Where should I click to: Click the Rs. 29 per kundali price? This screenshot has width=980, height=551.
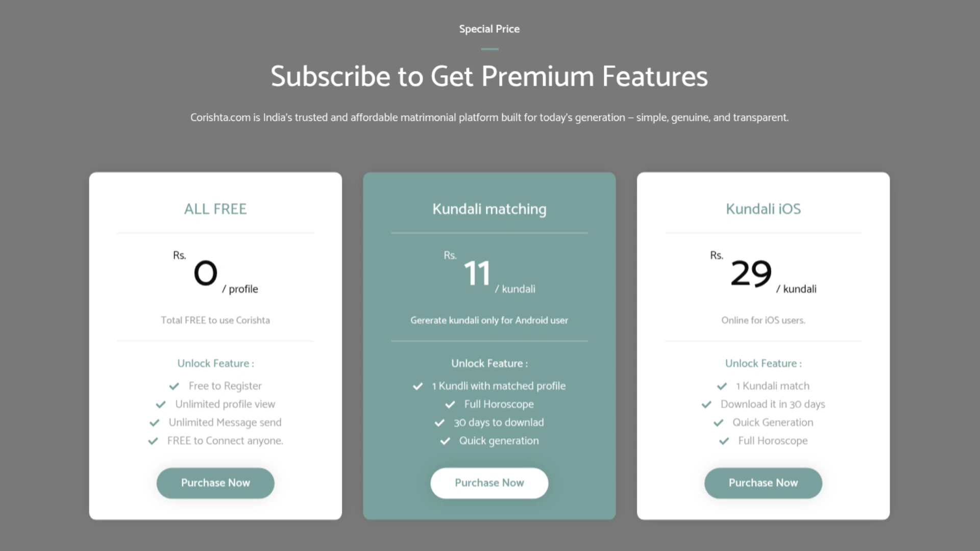[x=751, y=273]
